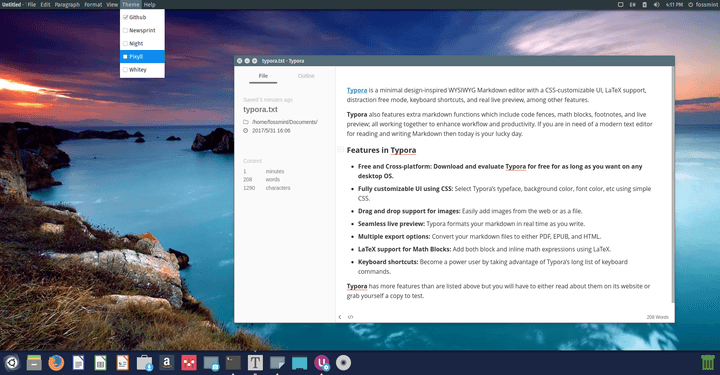The image size is (720, 375).
Task: Click the Seamless live preview list item
Action: pos(472,224)
